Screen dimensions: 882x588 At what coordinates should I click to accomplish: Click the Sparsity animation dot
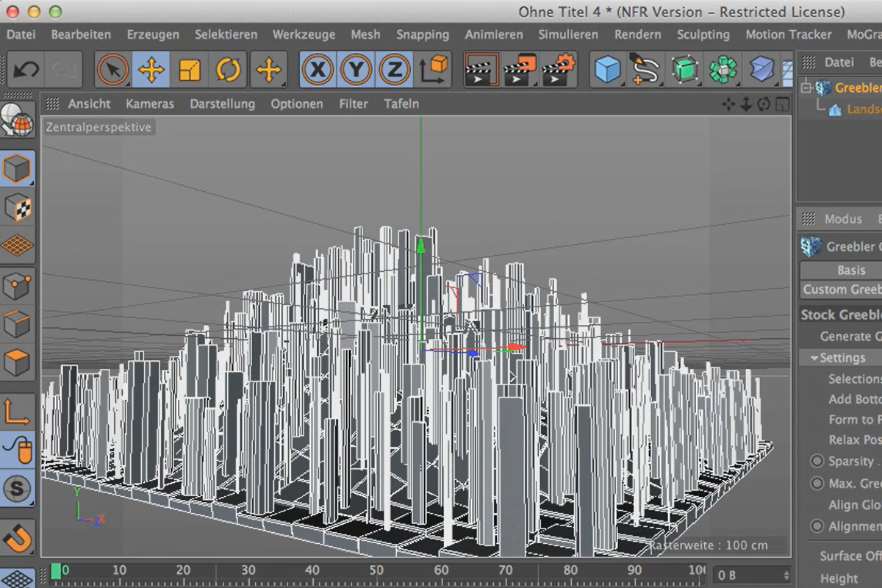[817, 461]
